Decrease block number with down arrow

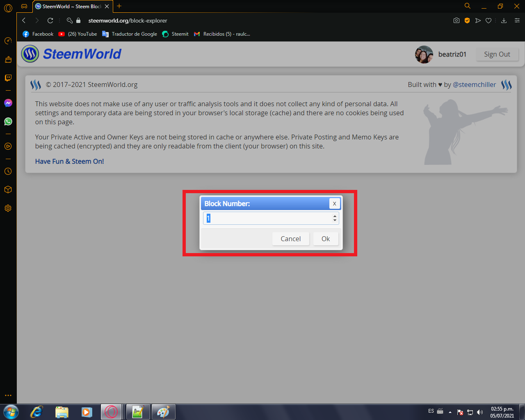[335, 221]
